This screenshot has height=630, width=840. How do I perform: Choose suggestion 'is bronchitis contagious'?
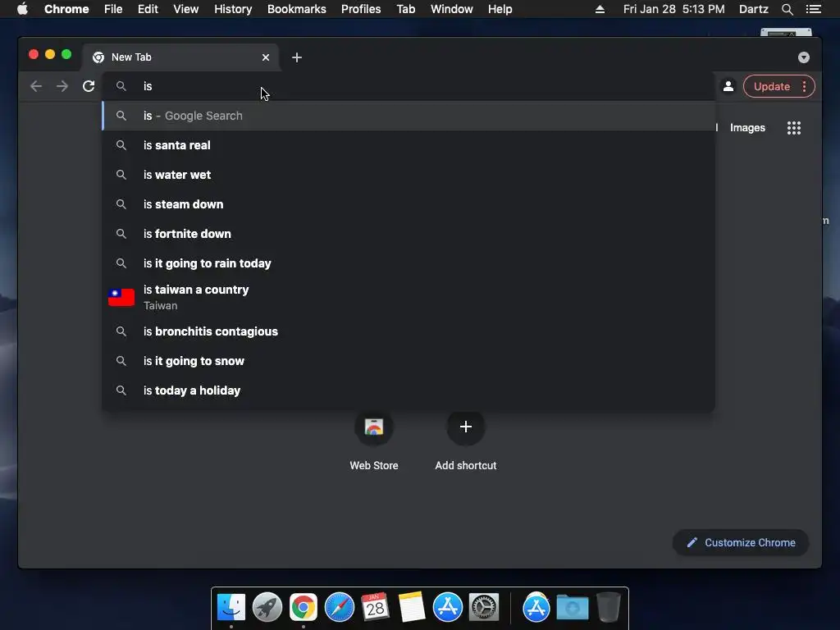click(409, 331)
